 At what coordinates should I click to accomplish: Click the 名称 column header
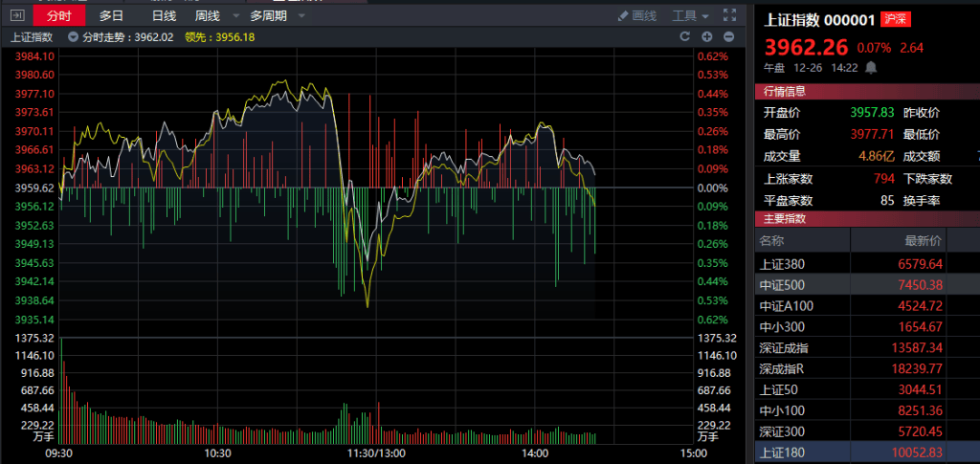(x=772, y=241)
